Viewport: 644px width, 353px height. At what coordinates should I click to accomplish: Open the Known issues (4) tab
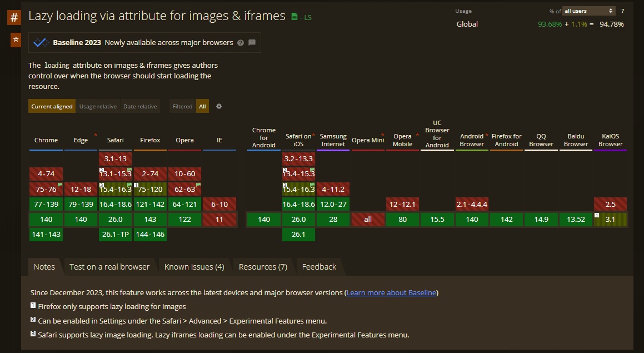tap(194, 267)
